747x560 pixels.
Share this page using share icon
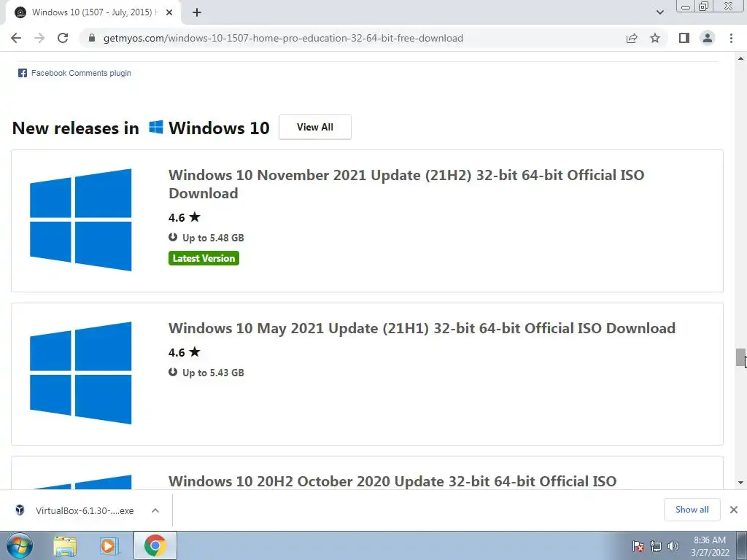(632, 38)
